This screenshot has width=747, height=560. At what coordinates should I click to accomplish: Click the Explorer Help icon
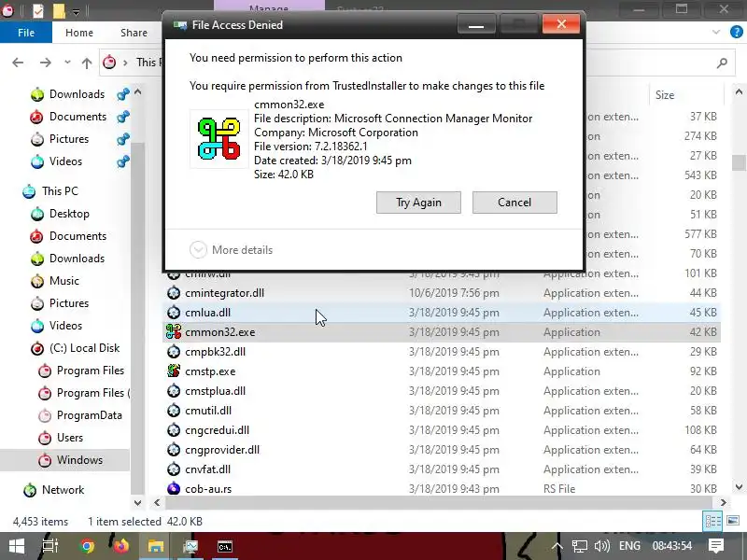[x=737, y=32]
